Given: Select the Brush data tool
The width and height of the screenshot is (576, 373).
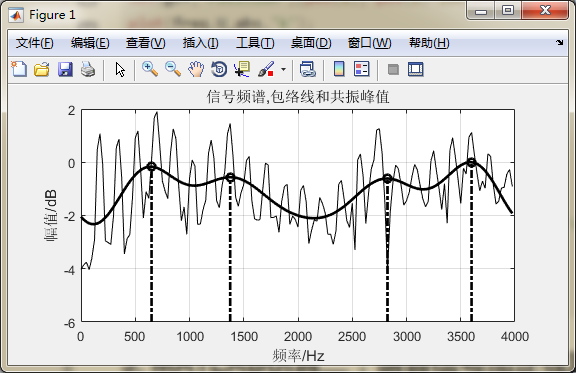Looking at the screenshot, I should [266, 69].
